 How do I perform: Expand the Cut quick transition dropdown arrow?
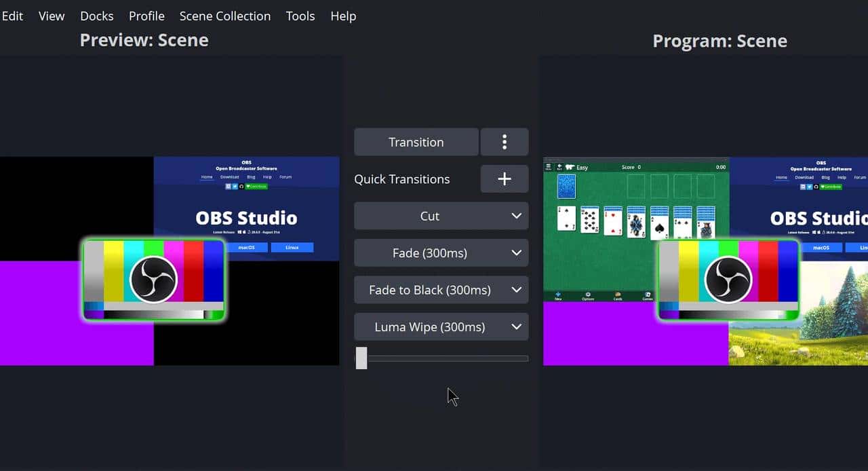pyautogui.click(x=516, y=216)
